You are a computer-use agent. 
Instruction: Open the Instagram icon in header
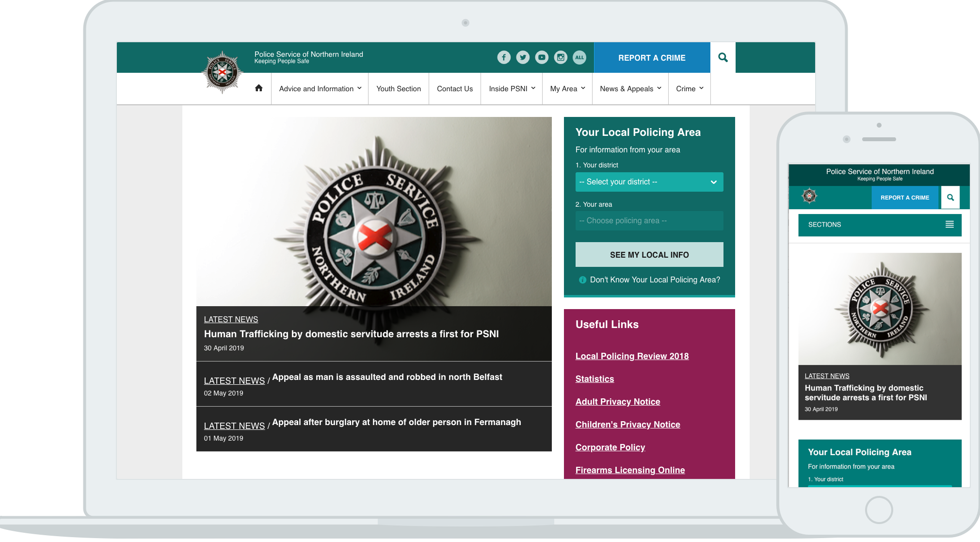click(561, 57)
